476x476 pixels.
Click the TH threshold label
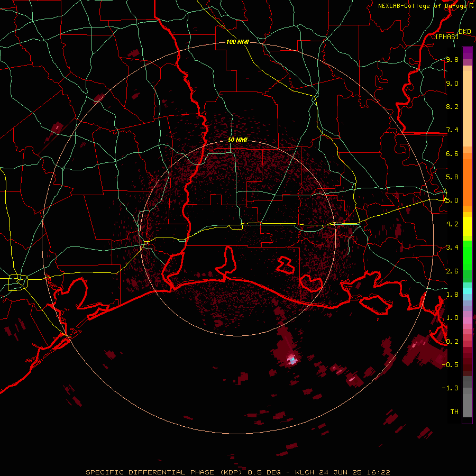(454, 412)
